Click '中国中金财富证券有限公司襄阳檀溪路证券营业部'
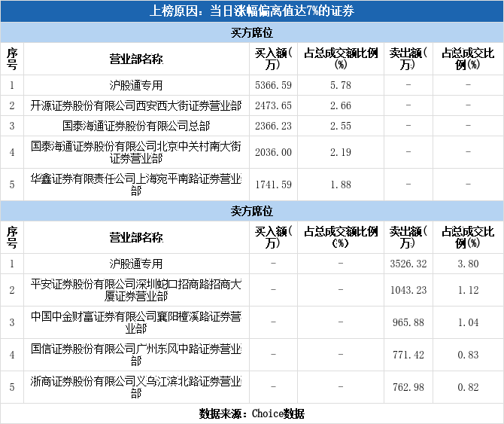504x424 pixels. pyautogui.click(x=136, y=322)
